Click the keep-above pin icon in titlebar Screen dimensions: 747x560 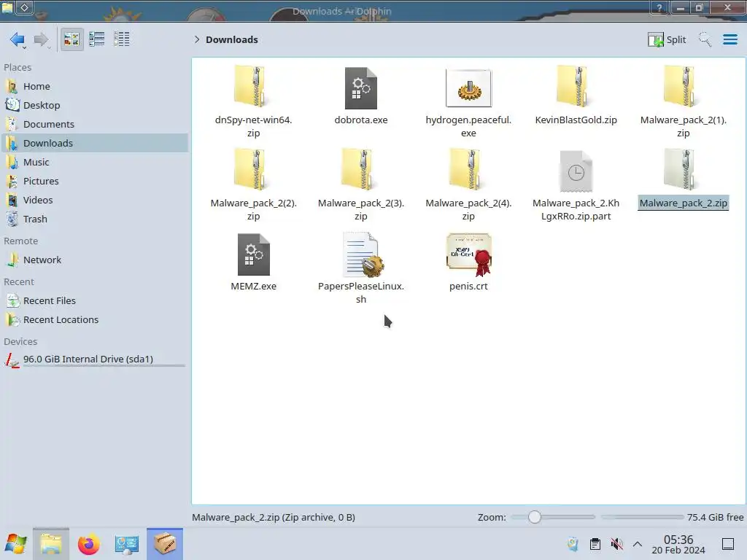coord(24,7)
